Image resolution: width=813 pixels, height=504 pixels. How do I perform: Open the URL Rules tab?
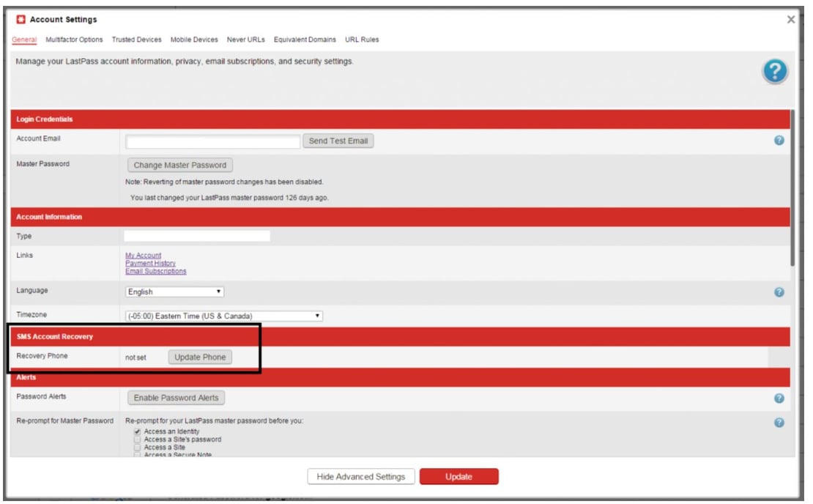point(362,40)
